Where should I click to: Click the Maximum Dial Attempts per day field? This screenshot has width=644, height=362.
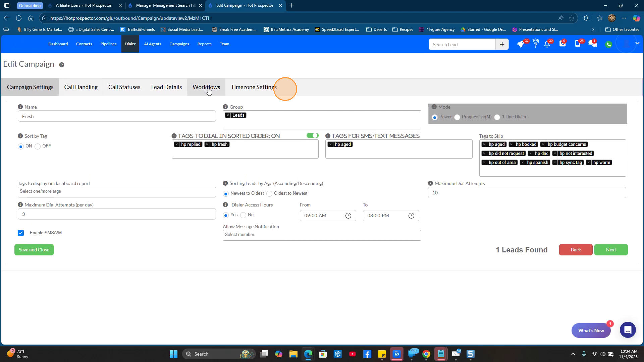coord(117,214)
